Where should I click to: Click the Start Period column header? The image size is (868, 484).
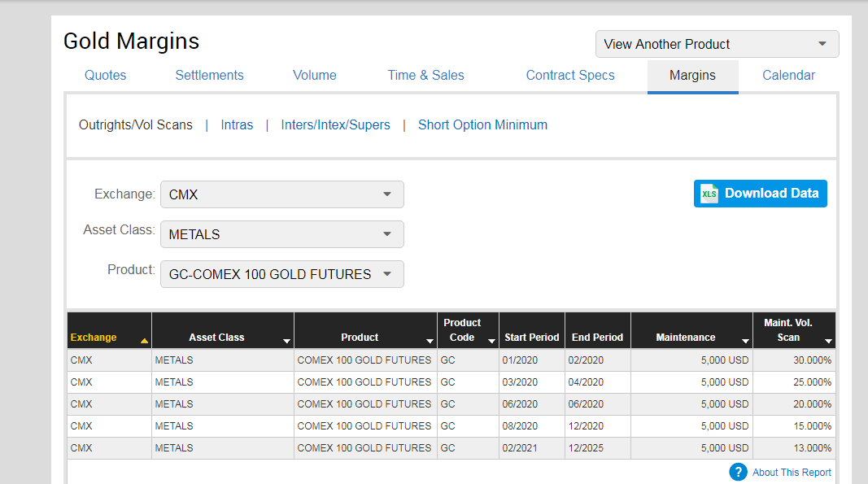coord(532,330)
